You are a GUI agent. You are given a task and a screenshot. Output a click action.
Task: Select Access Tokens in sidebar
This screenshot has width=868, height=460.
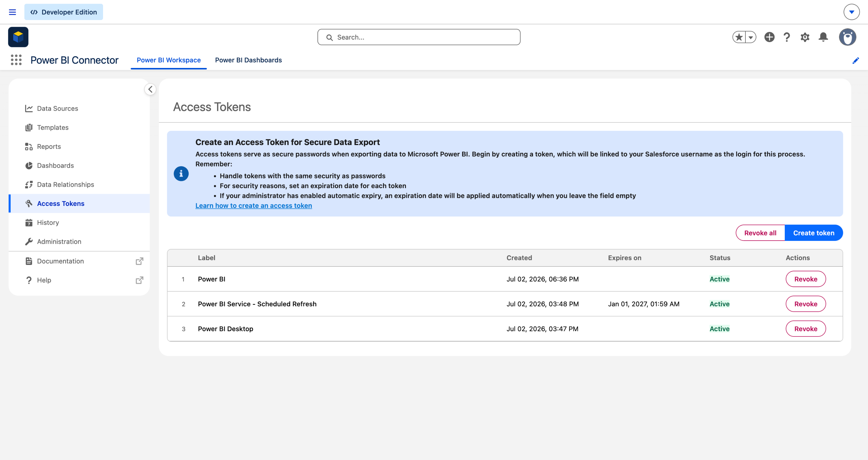79,203
